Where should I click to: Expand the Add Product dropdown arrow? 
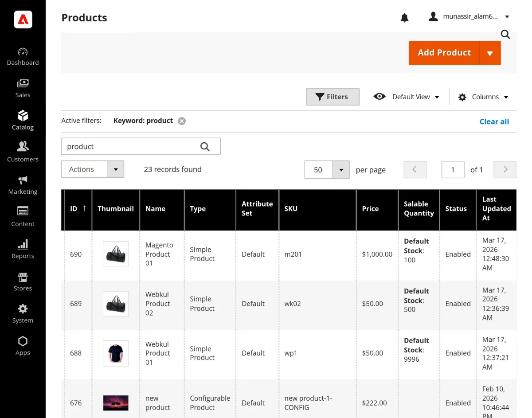pos(489,53)
